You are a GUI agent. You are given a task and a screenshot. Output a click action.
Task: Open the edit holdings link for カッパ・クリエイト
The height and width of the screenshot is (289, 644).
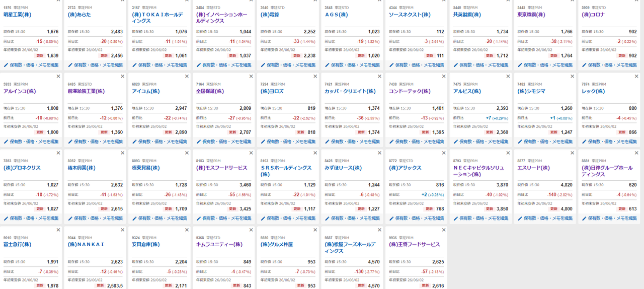coord(355,142)
